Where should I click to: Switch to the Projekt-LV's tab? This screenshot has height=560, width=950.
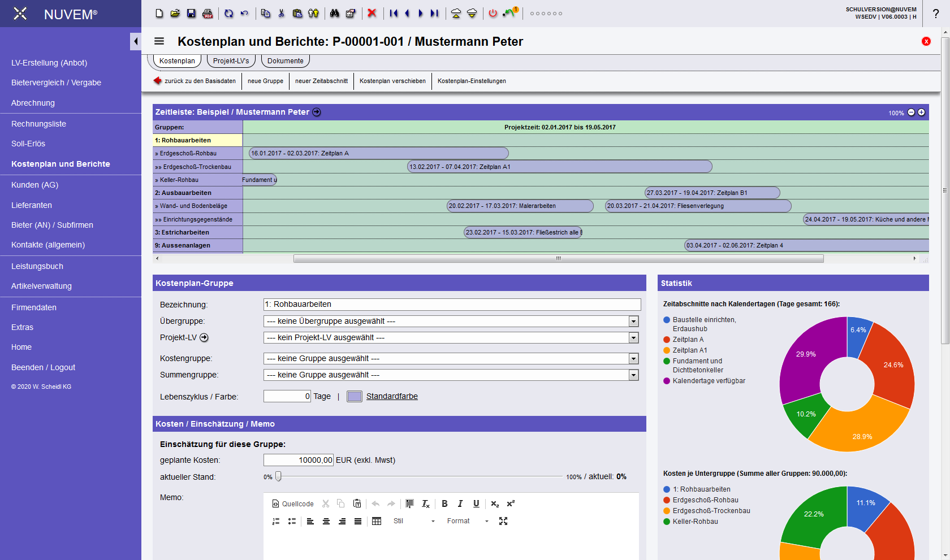pyautogui.click(x=231, y=60)
